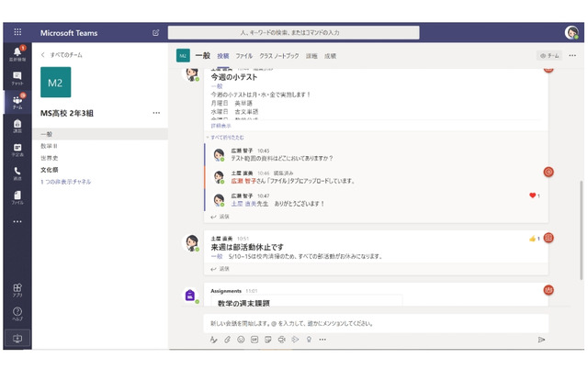Start a meet now video call
This screenshot has height=391, width=588.
coord(282,340)
